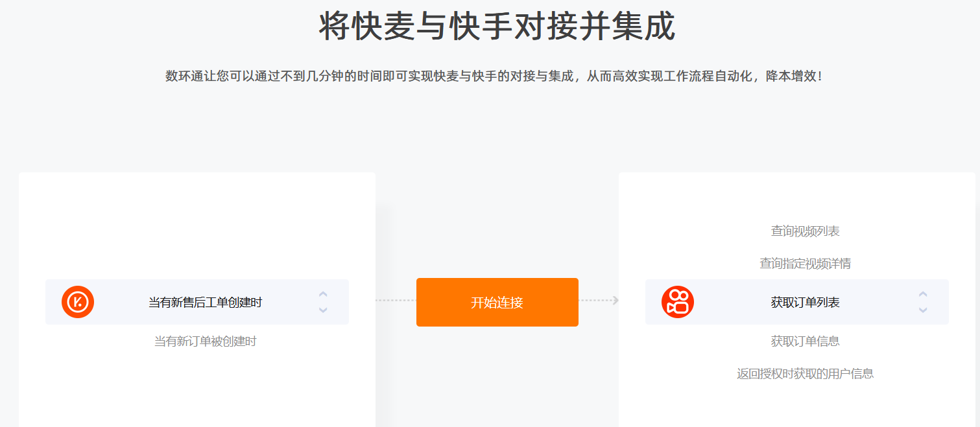Click the down chevron beside 当有新售后工单创建时

[323, 310]
